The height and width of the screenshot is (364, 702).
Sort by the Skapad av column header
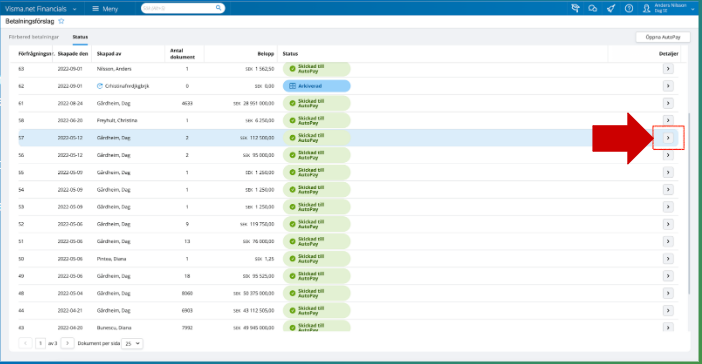[109, 54]
